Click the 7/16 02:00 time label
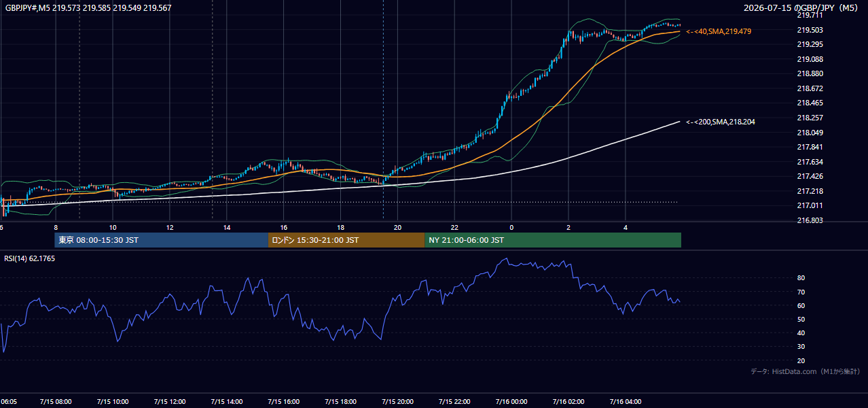 pos(568,402)
